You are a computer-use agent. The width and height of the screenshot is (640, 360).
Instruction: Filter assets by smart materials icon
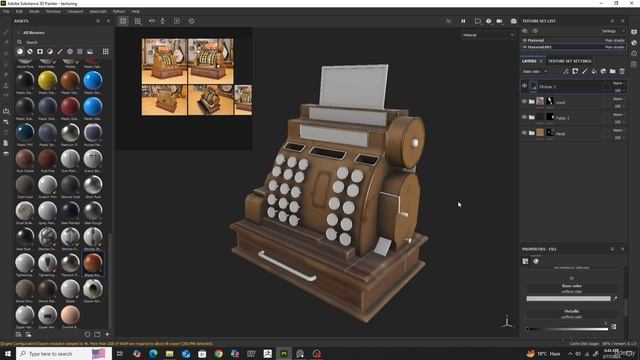30,51
